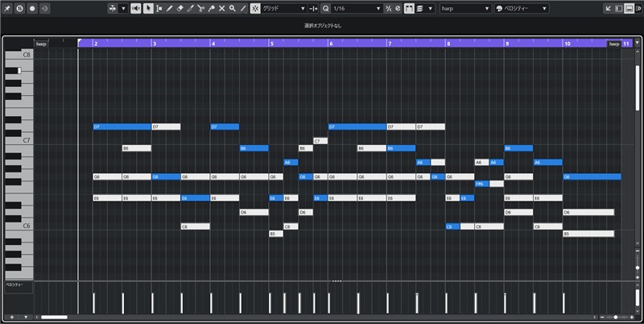Click horizontal scrollbar left arrow
The height and width of the screenshot is (324, 644).
pyautogui.click(x=37, y=317)
